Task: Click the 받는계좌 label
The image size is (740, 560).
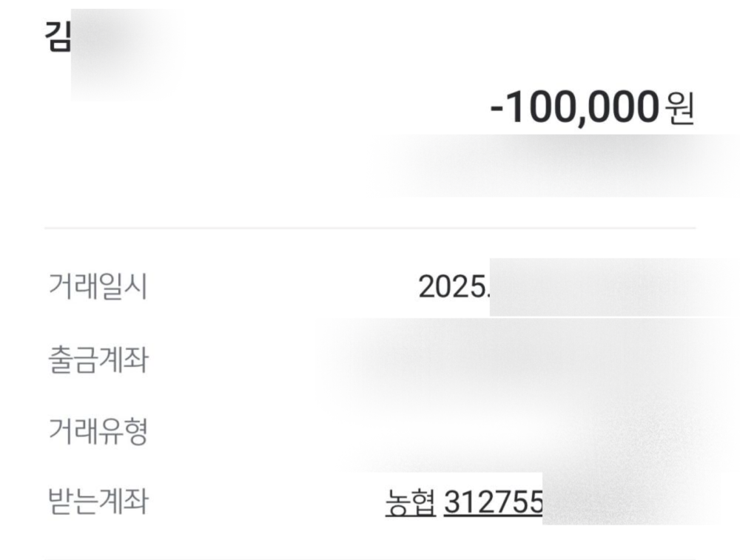Action: point(98,502)
